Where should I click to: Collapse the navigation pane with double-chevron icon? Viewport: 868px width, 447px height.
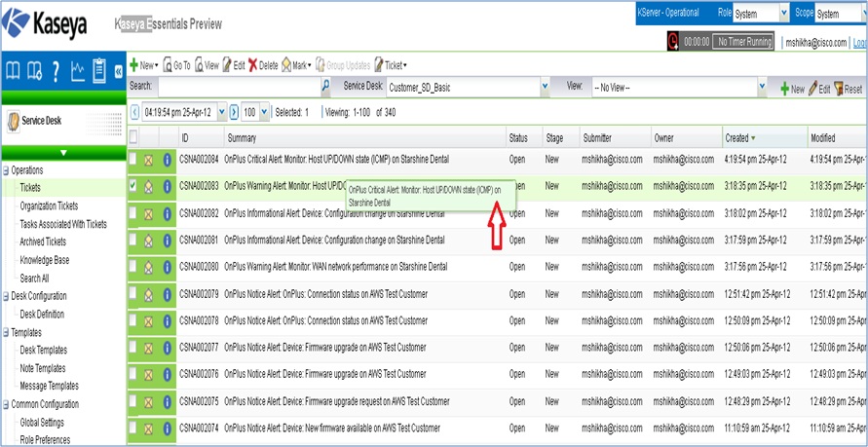coord(118,71)
